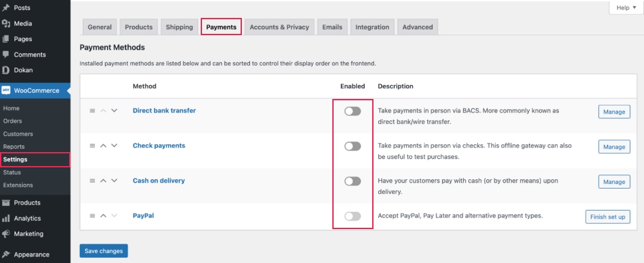Click Manage for Direct bank transfer
Image resolution: width=644 pixels, height=263 pixels.
614,112
